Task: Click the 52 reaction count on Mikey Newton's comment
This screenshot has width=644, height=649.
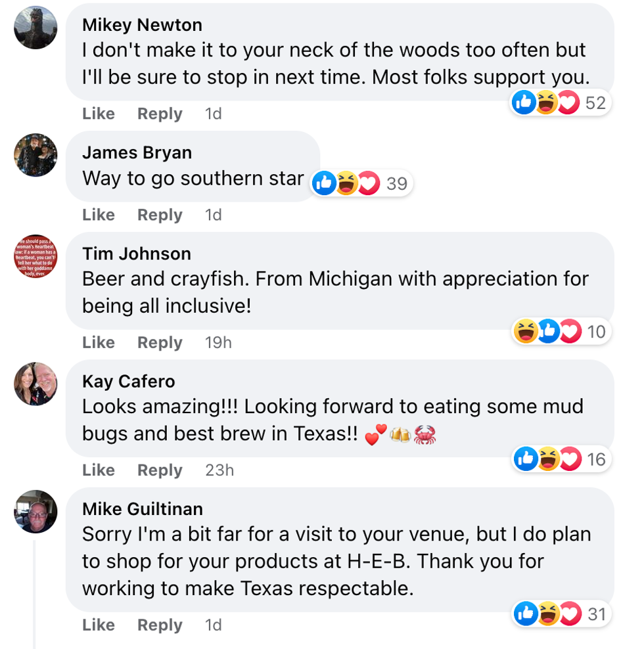Action: (595, 102)
